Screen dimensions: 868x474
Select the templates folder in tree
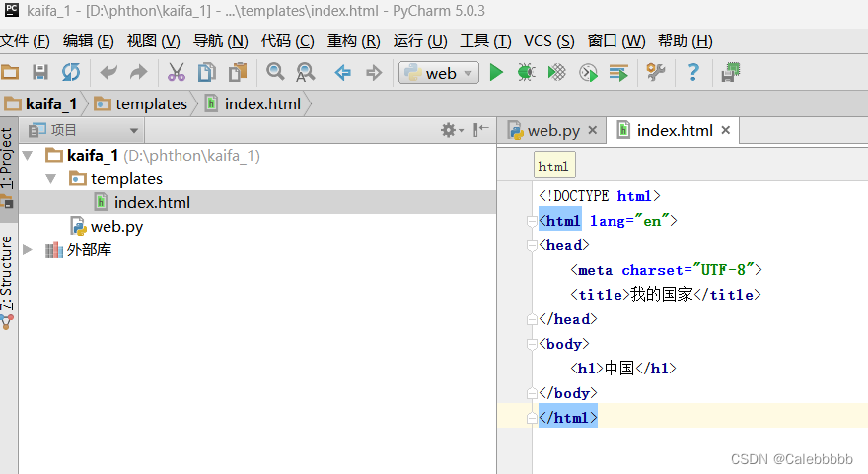(116, 179)
